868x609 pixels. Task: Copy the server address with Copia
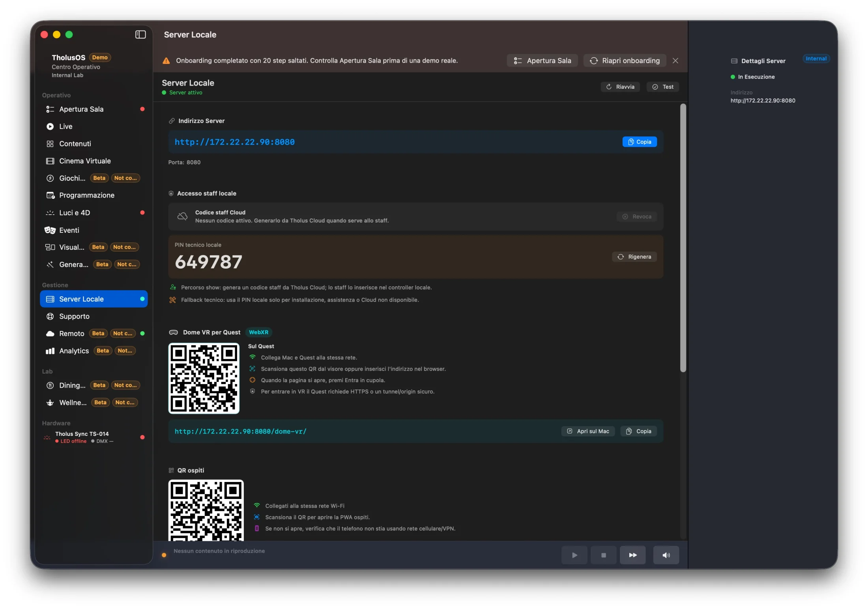tap(640, 142)
